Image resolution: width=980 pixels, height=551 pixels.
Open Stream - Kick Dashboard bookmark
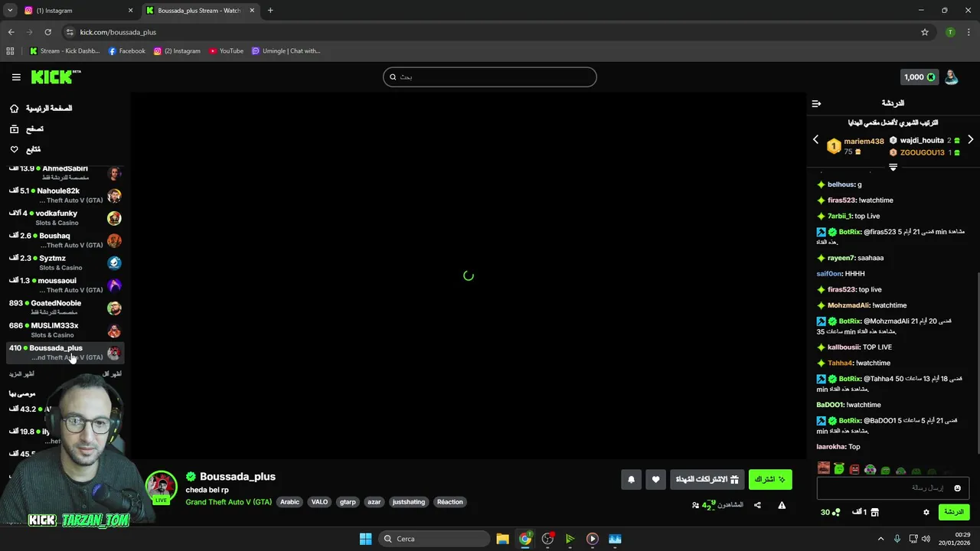64,51
